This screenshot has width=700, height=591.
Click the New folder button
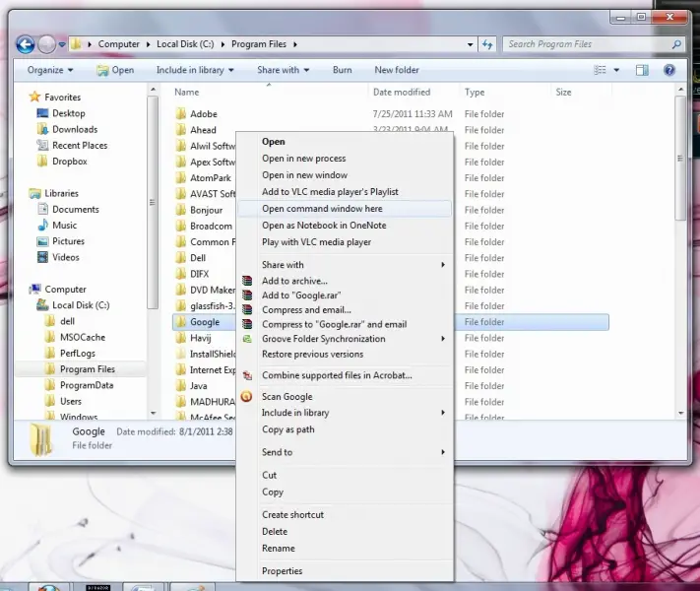coord(397,70)
